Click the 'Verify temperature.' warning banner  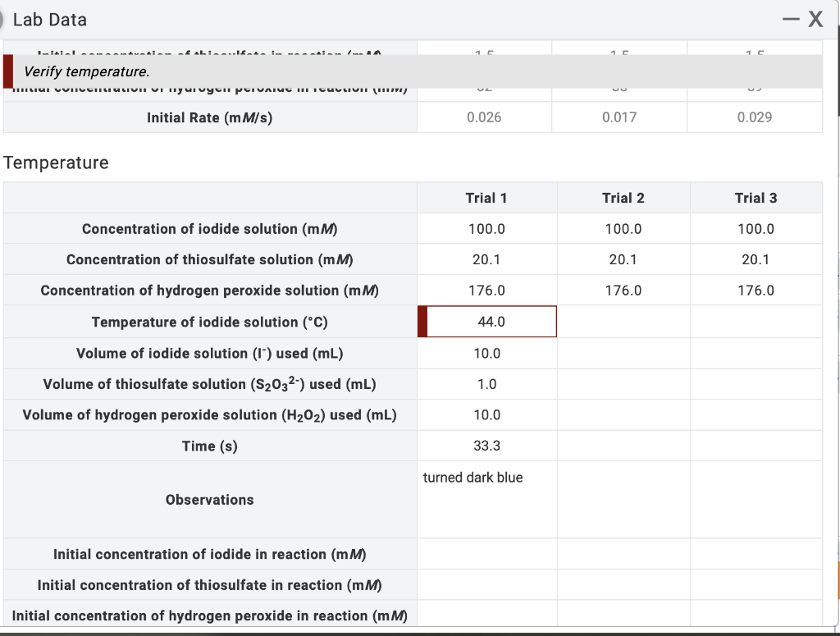pos(413,71)
